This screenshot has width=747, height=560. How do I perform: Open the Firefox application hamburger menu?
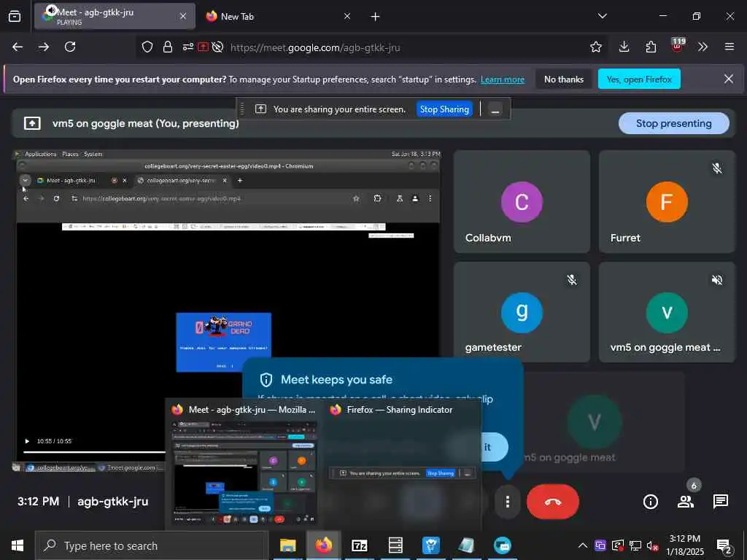tap(729, 47)
